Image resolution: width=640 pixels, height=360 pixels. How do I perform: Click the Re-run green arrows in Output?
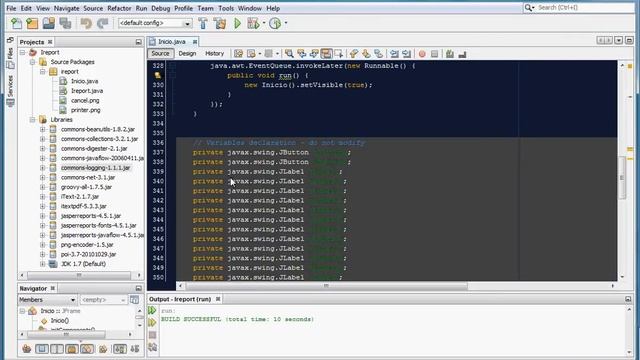coord(152,311)
